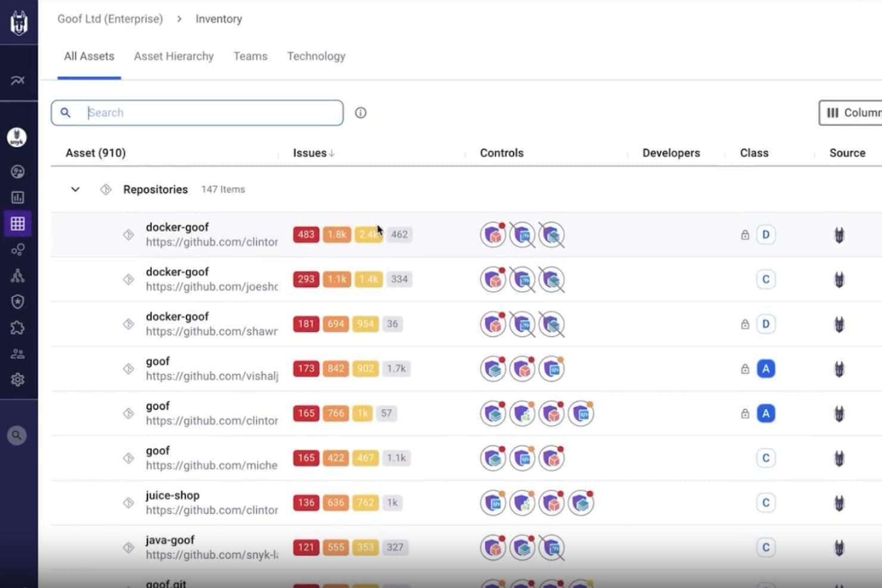Select the grid Inventory icon in the sidebar
This screenshot has width=882, height=588.
(x=18, y=223)
